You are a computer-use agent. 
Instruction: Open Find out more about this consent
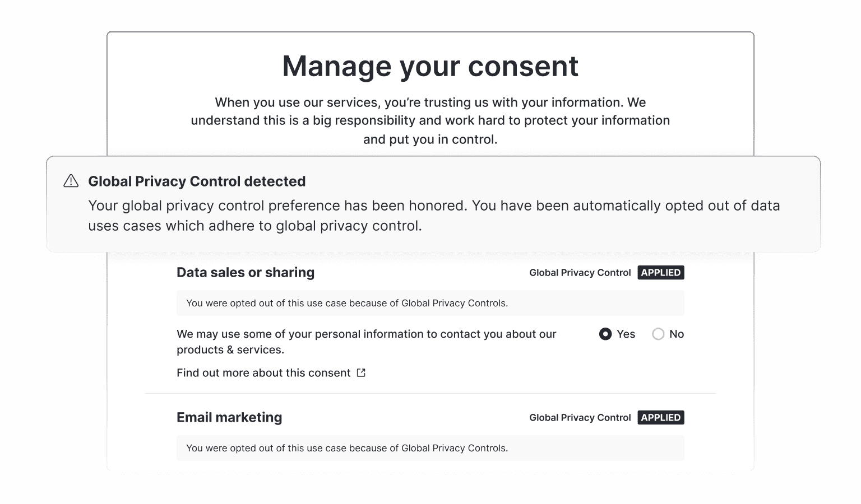point(263,373)
